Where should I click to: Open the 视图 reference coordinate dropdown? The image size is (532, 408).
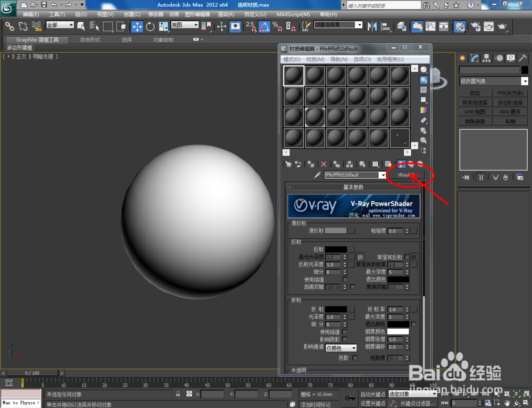coord(196,25)
